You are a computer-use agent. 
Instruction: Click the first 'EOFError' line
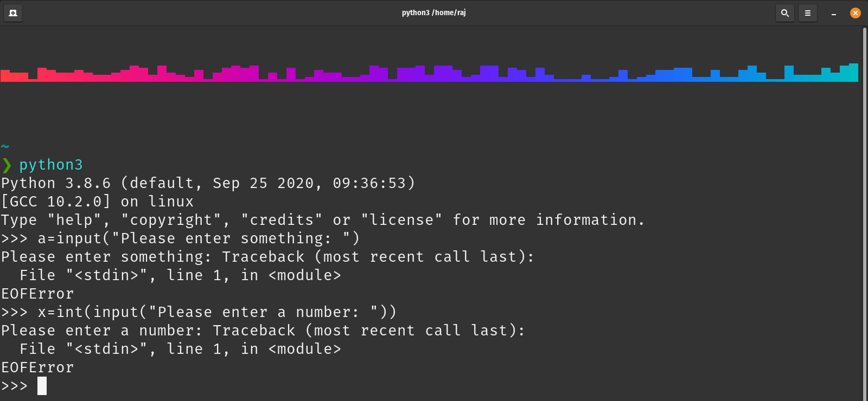(37, 294)
